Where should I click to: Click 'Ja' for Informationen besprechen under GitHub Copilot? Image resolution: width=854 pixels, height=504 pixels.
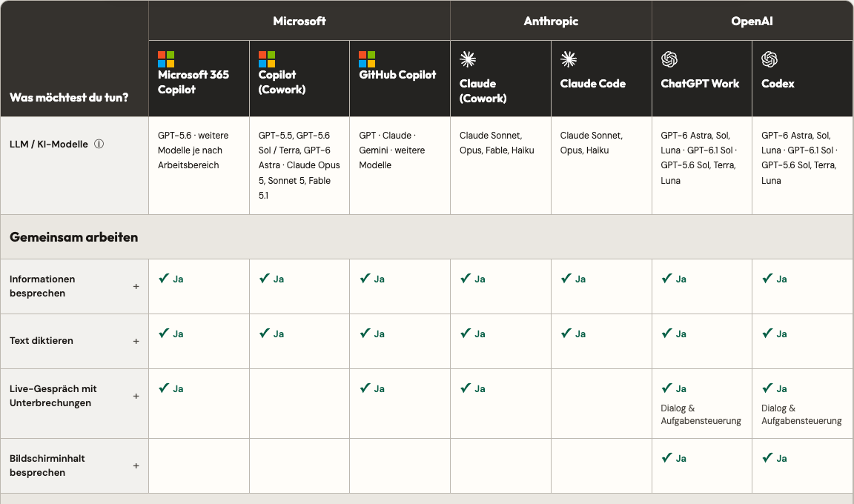point(379,279)
